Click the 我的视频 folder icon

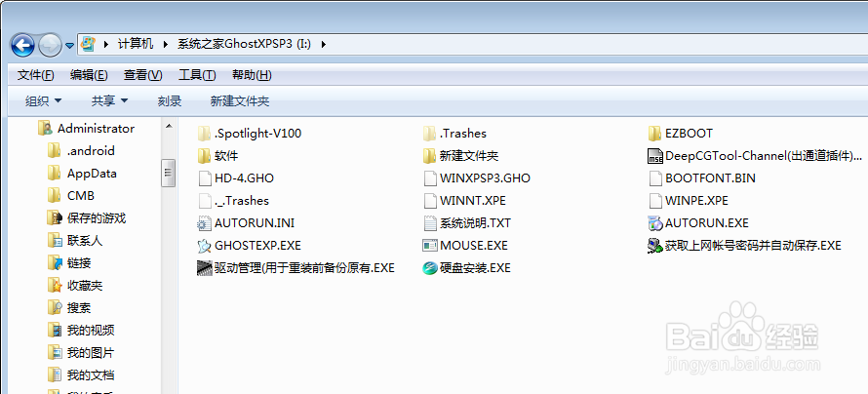pyautogui.click(x=55, y=331)
